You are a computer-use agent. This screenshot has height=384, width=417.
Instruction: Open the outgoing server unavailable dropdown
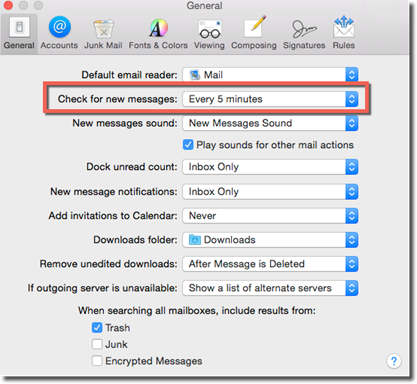(x=270, y=288)
